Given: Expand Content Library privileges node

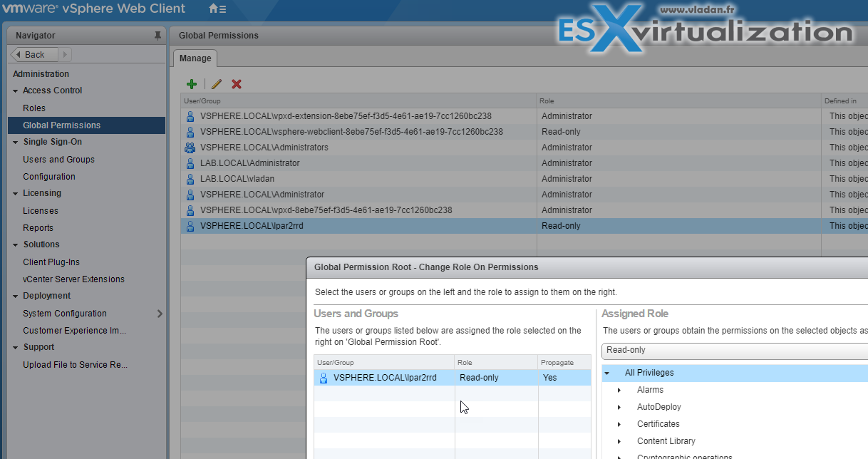Looking at the screenshot, I should point(619,442).
